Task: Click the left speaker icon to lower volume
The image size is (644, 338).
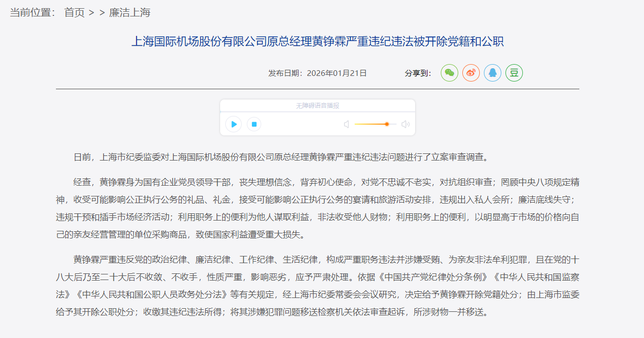Action: click(346, 124)
